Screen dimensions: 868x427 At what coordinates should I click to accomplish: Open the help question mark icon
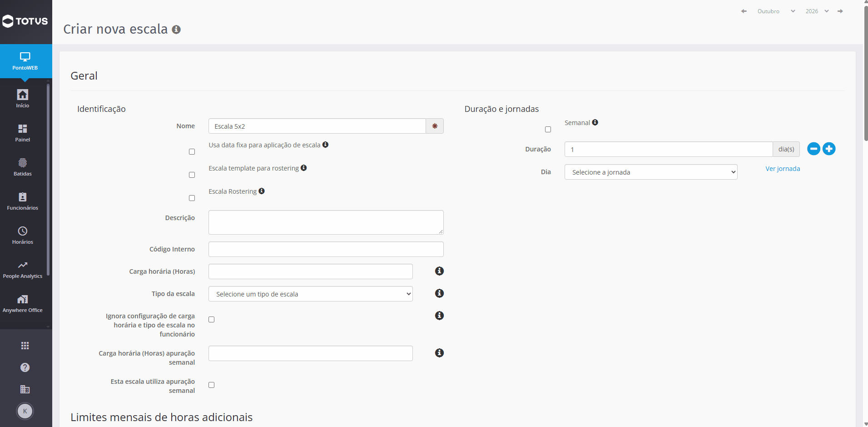(x=25, y=367)
